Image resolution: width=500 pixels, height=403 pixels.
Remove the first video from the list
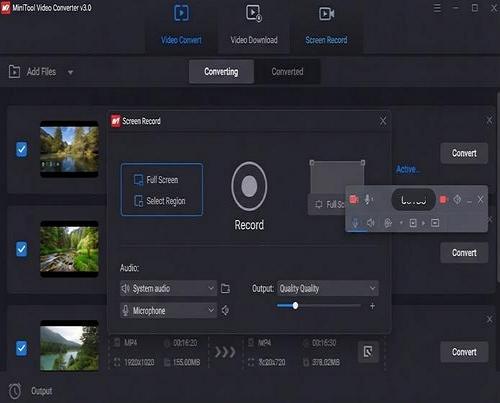489,120
